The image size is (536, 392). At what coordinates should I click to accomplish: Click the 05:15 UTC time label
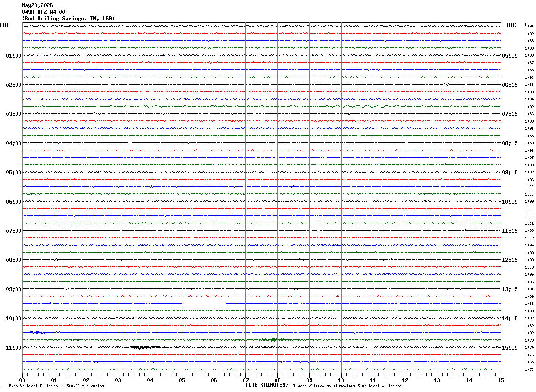[x=510, y=56]
